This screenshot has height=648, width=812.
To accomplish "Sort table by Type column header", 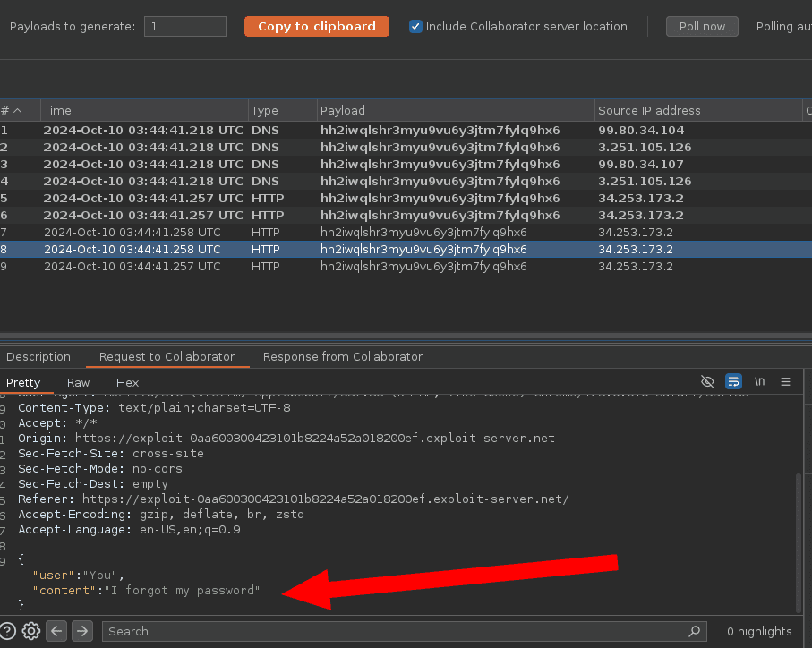I will 281,110.
